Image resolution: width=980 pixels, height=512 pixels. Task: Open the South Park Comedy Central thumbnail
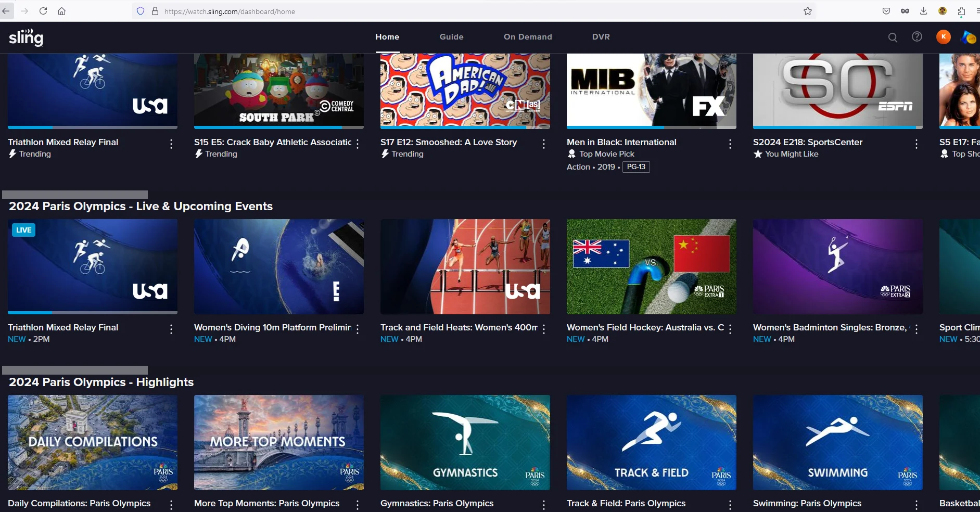(279, 91)
